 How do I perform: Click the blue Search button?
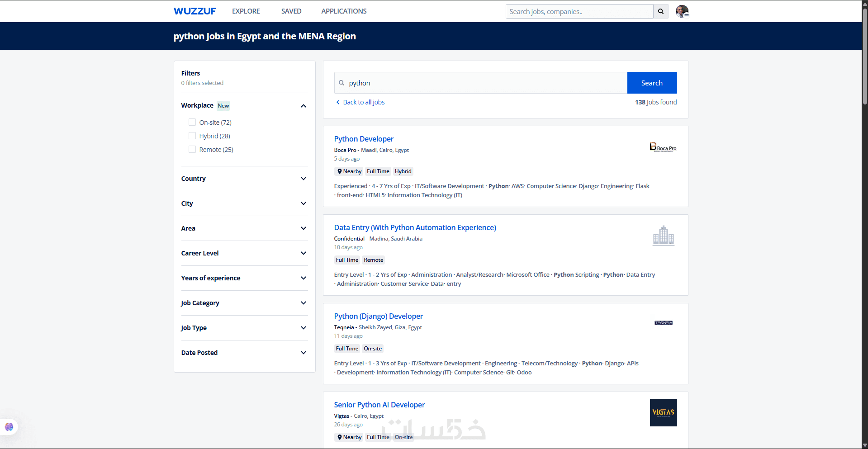point(652,83)
